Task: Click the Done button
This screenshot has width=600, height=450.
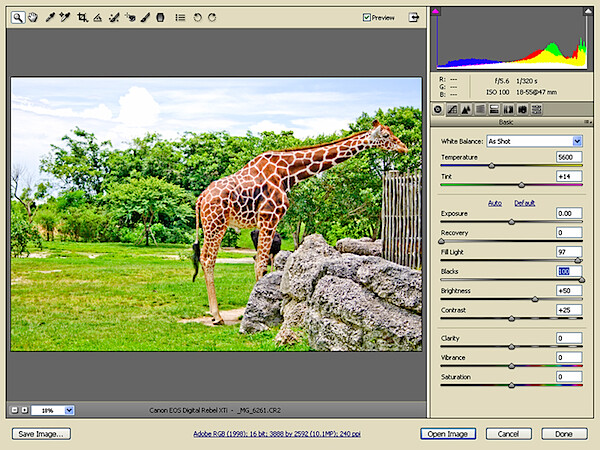Action: [x=564, y=434]
